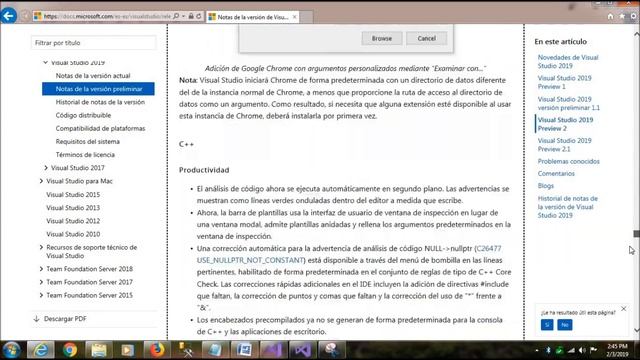This screenshot has width=640, height=360.
Task: Launch Firefox from the taskbar
Action: point(156,350)
